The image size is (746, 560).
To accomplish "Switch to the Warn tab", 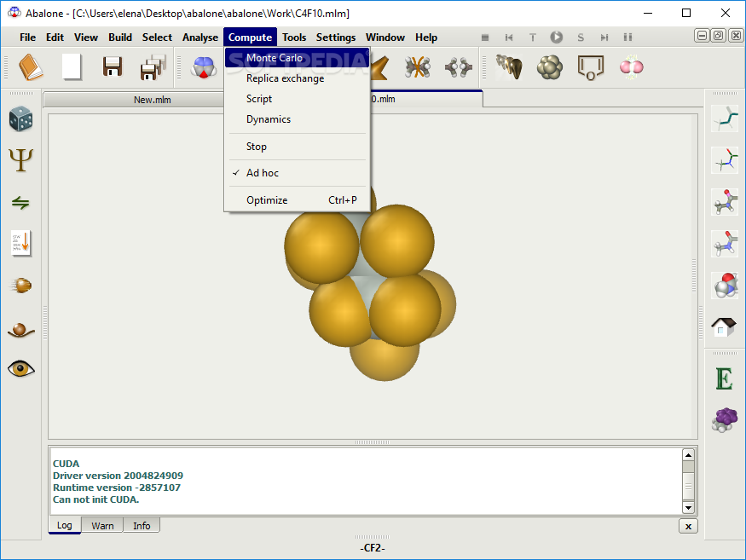I will coord(102,525).
